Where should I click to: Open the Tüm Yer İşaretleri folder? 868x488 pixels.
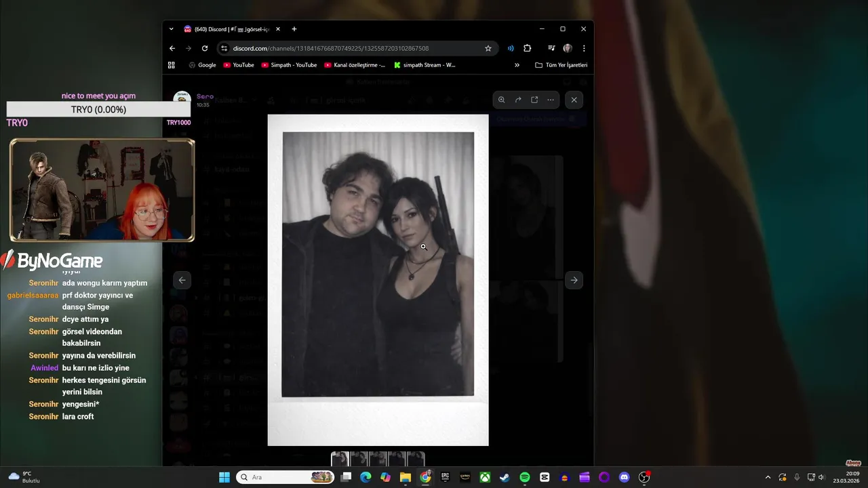(x=561, y=65)
